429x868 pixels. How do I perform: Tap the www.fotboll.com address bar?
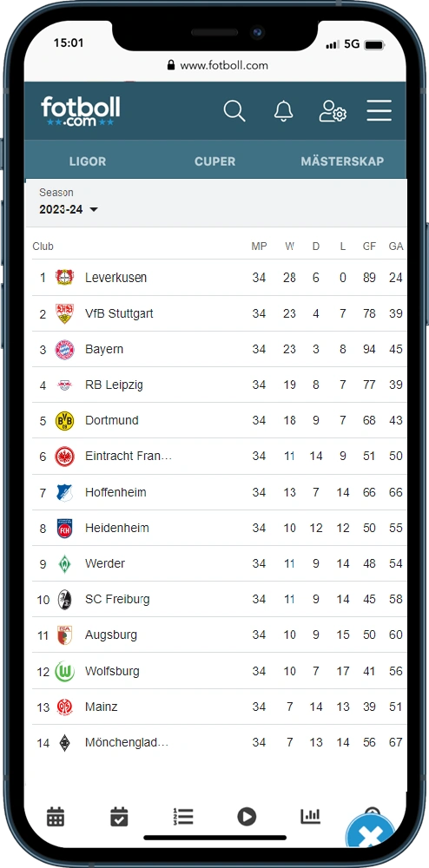point(217,65)
